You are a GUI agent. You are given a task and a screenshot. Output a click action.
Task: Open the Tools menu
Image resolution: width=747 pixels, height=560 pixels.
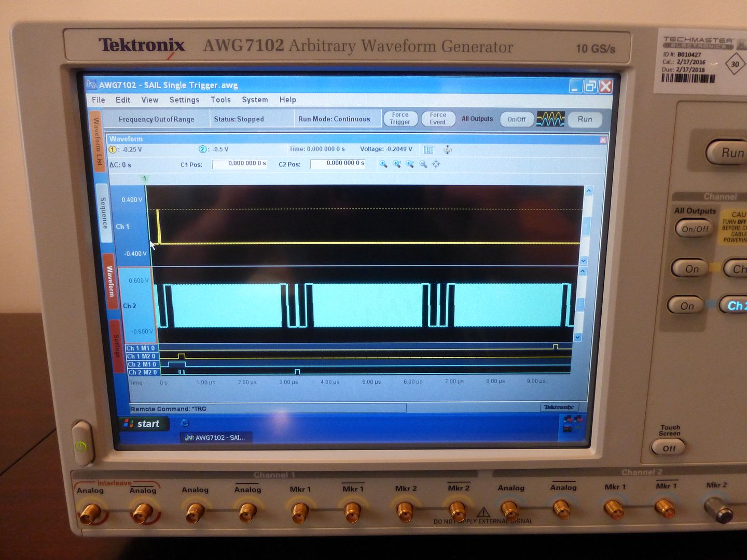pyautogui.click(x=220, y=100)
